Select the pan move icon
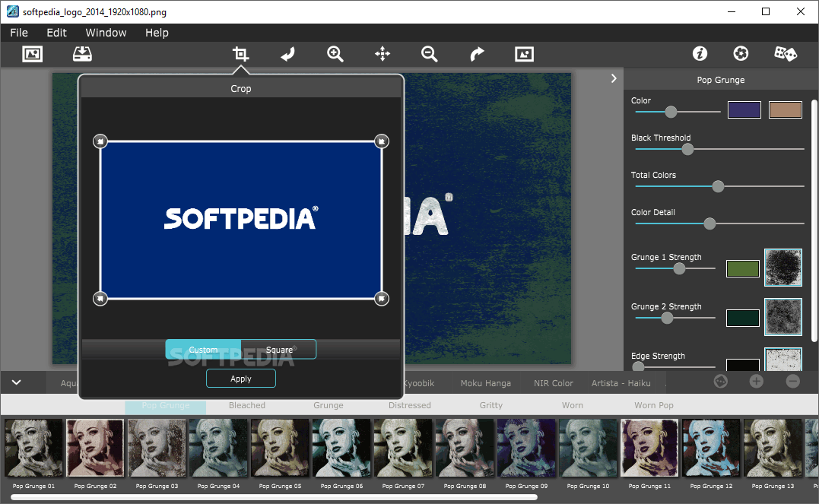The height and width of the screenshot is (504, 819). click(x=383, y=54)
